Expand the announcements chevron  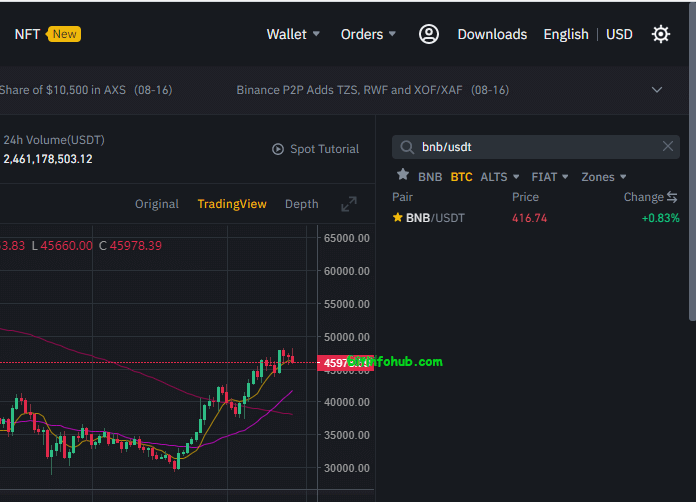pyautogui.click(x=657, y=90)
